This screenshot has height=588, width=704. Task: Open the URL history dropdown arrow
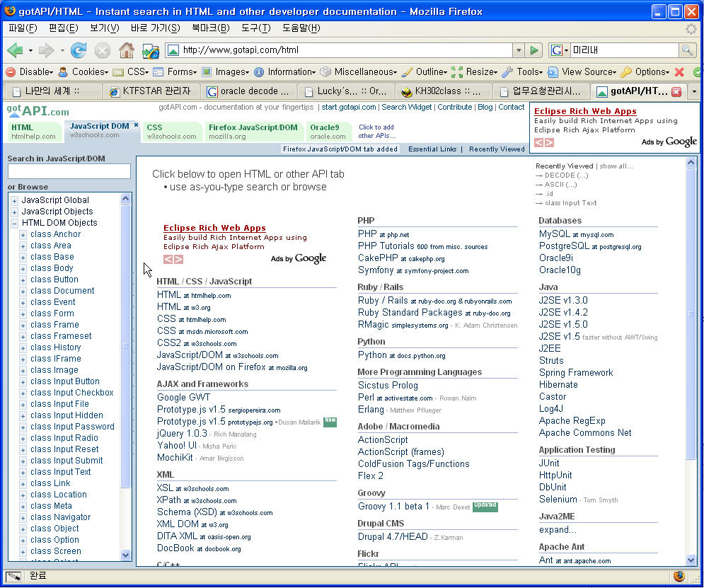point(519,50)
